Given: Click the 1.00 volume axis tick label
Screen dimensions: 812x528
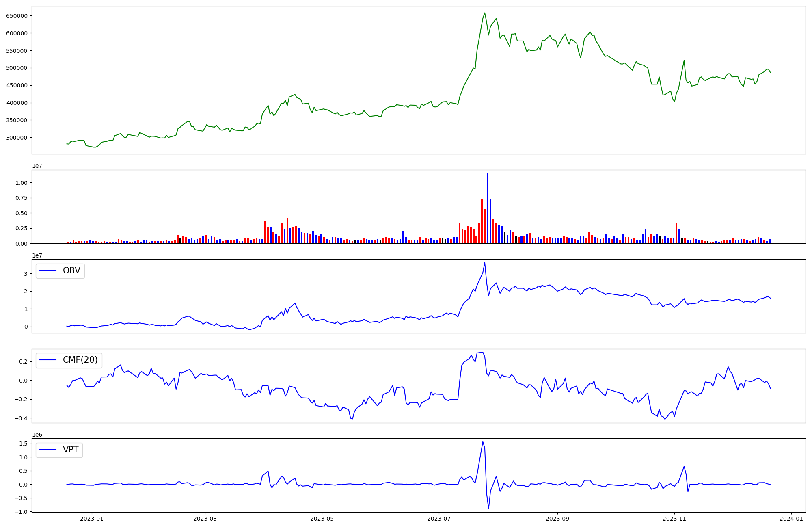Looking at the screenshot, I should click(21, 183).
